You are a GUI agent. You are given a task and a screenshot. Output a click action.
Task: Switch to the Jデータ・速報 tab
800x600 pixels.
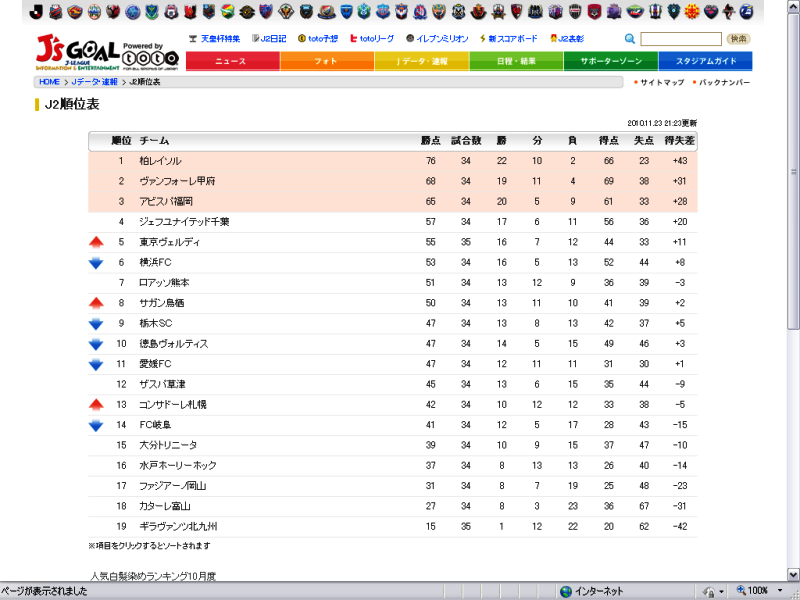pyautogui.click(x=422, y=61)
